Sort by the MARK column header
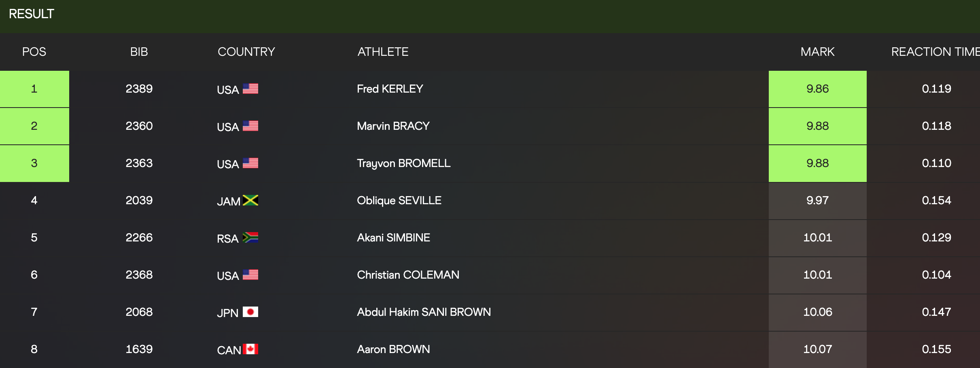Image resolution: width=980 pixels, height=368 pixels. [817, 52]
